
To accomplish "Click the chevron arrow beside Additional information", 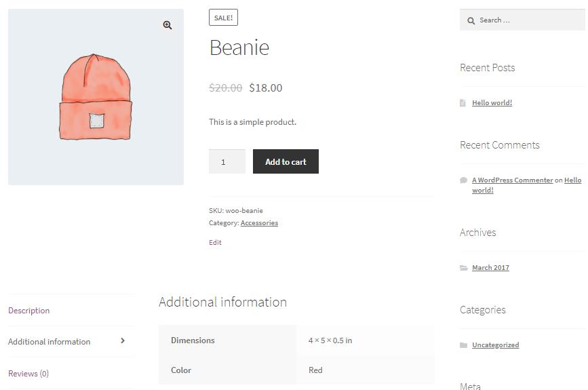I will tap(123, 340).
